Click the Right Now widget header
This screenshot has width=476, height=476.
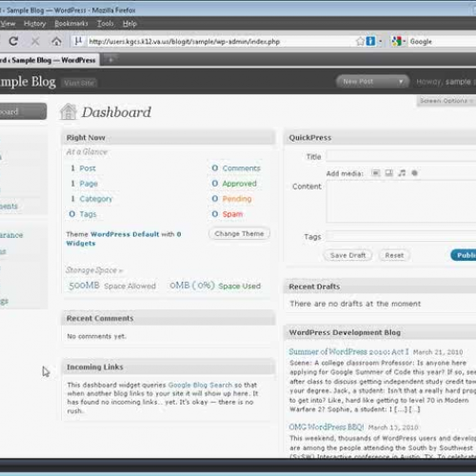[169, 138]
